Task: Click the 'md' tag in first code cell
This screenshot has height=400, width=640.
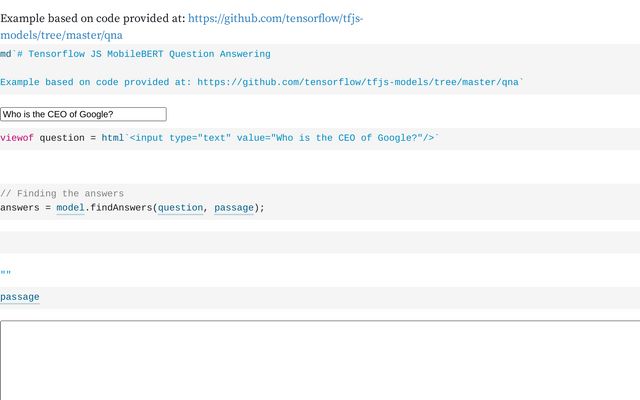Action: tap(6, 54)
